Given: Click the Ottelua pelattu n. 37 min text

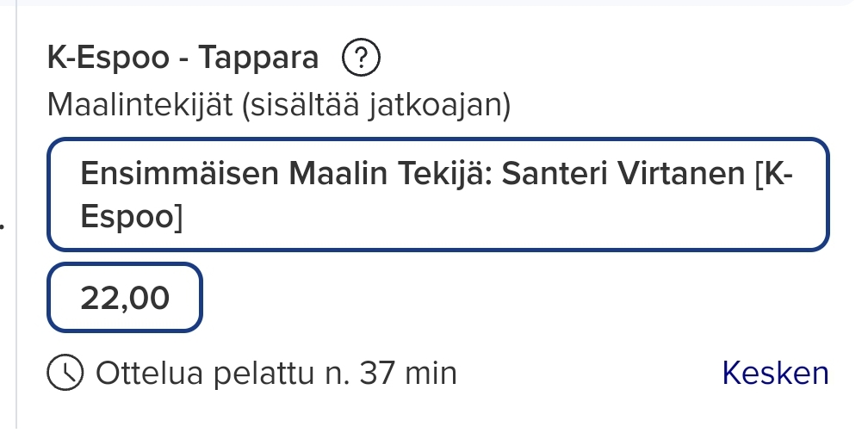Looking at the screenshot, I should pyautogui.click(x=276, y=373).
